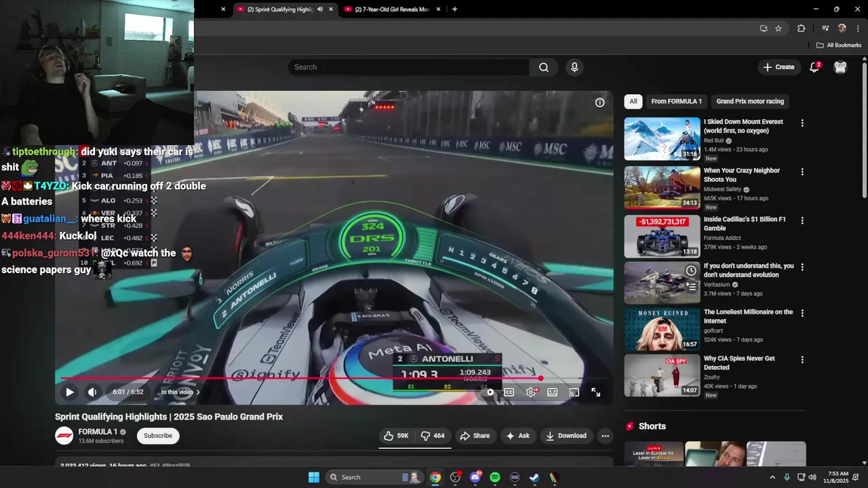Open Steam from the taskbar
Screen dimensions: 868x488
click(534, 477)
